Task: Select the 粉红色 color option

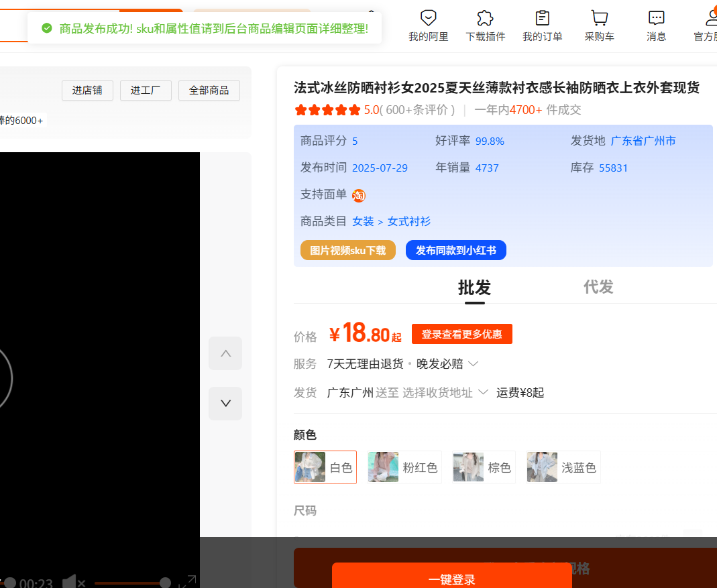Action: point(404,467)
